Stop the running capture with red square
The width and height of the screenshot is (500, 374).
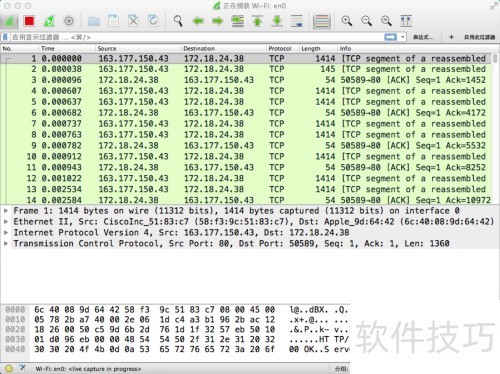click(x=29, y=21)
